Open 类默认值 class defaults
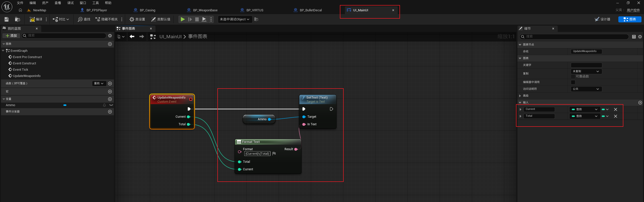 click(161, 19)
